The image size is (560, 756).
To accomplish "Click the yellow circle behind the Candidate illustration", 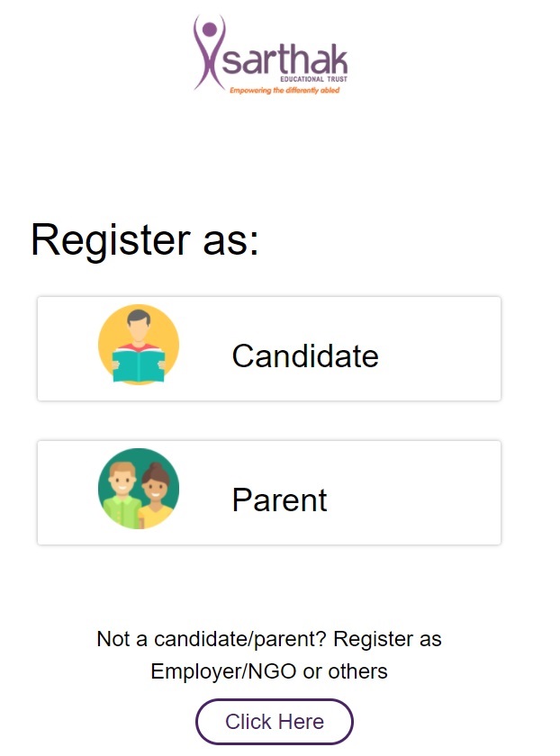I will click(138, 344).
